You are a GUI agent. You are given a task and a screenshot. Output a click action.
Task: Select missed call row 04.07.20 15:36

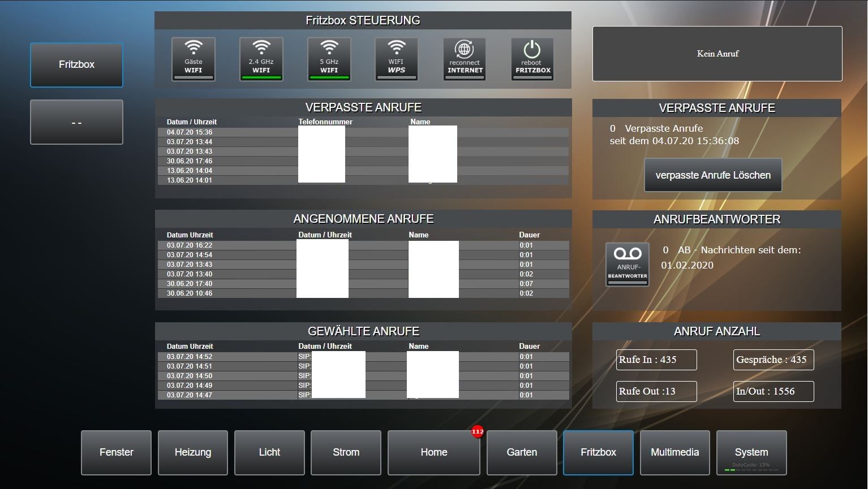(x=363, y=132)
